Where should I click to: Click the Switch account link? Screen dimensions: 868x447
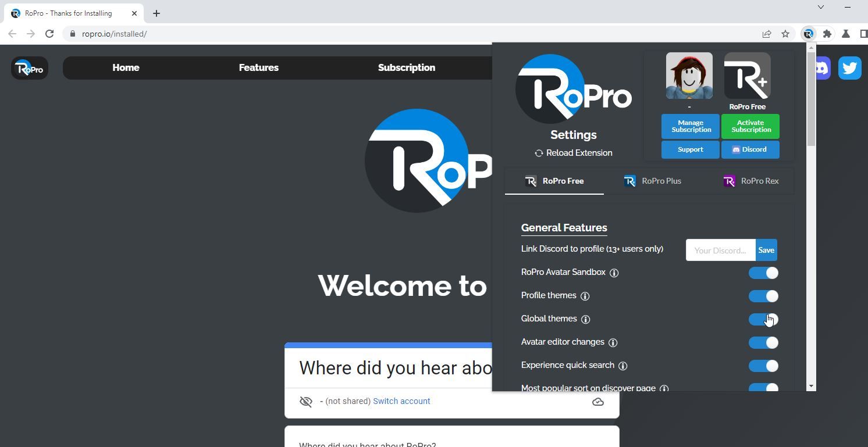click(x=401, y=401)
